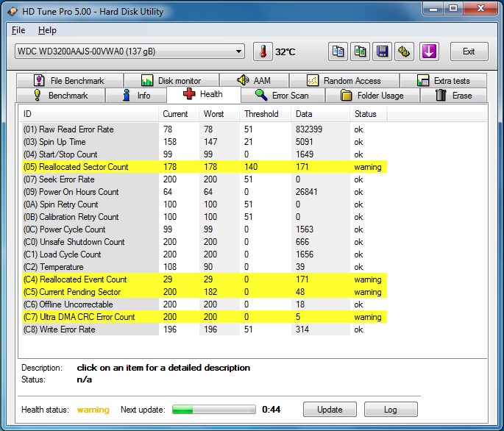The image size is (504, 431).
Task: Click the Current column header
Action: tap(179, 114)
